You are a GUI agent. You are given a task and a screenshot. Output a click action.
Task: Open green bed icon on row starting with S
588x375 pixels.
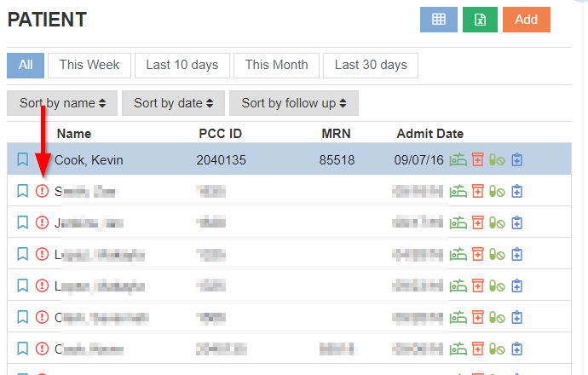tap(458, 191)
